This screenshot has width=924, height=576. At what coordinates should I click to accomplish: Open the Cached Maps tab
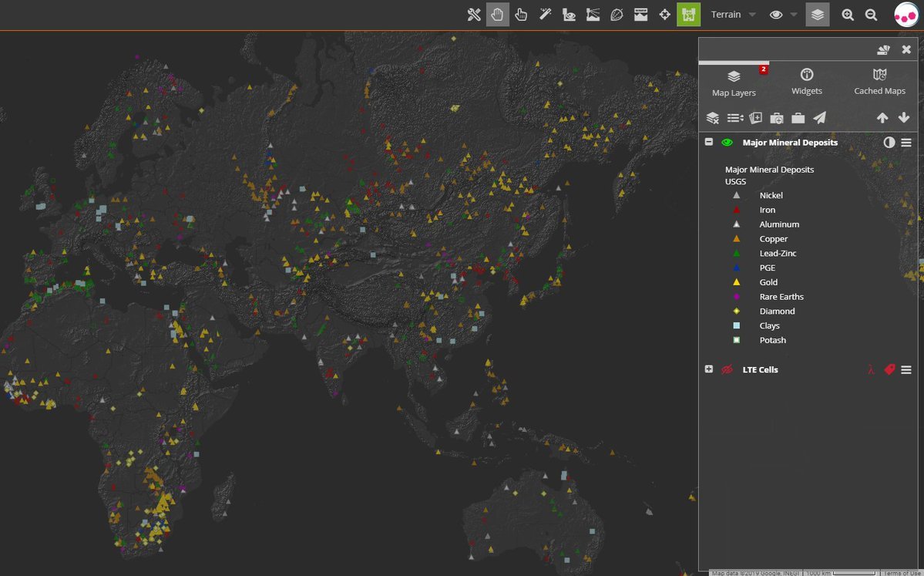pyautogui.click(x=879, y=81)
